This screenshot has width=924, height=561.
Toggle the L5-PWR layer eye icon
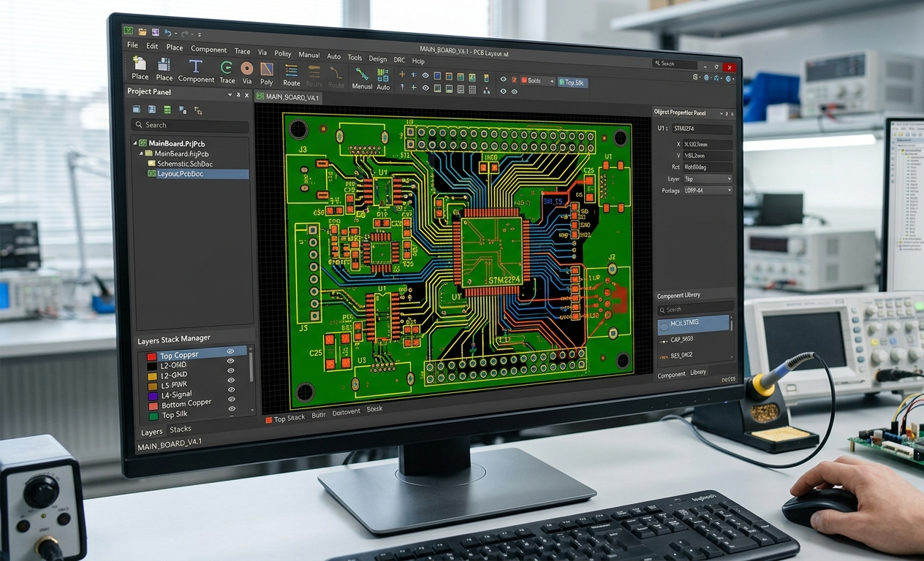[231, 380]
